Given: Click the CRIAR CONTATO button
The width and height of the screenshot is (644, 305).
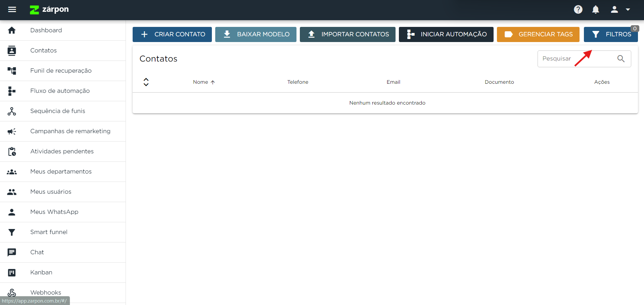Looking at the screenshot, I should pyautogui.click(x=172, y=34).
